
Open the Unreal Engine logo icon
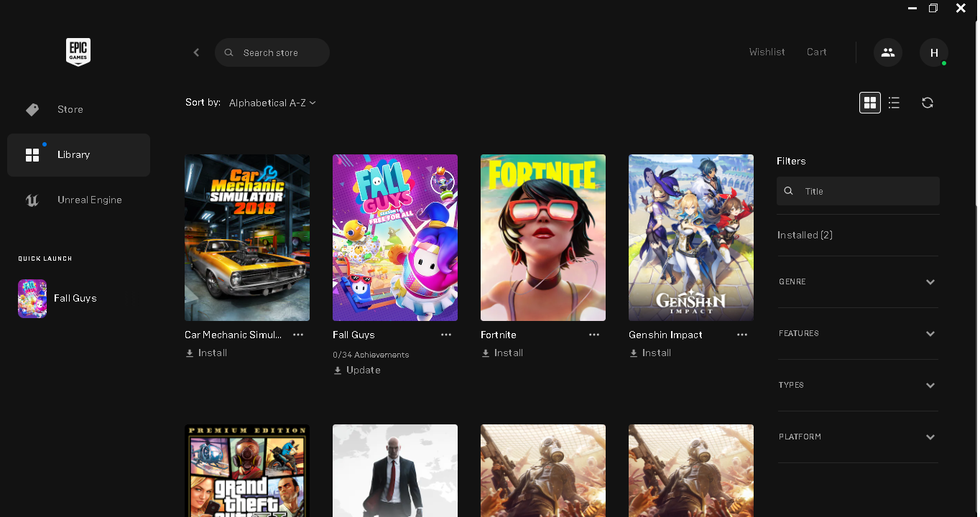point(32,200)
